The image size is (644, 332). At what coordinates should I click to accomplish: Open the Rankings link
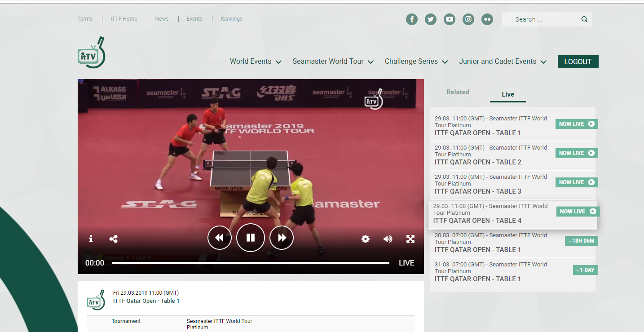[231, 19]
